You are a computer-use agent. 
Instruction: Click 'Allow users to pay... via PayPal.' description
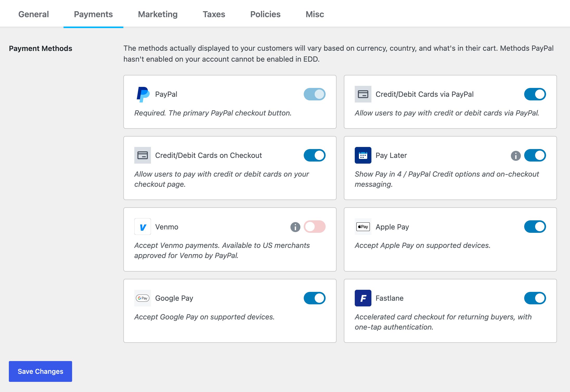[447, 113]
